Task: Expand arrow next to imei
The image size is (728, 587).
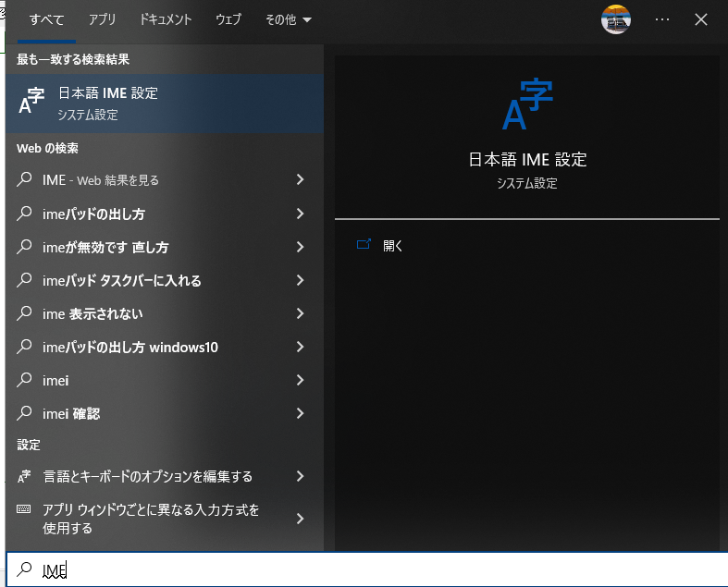Action: (300, 381)
